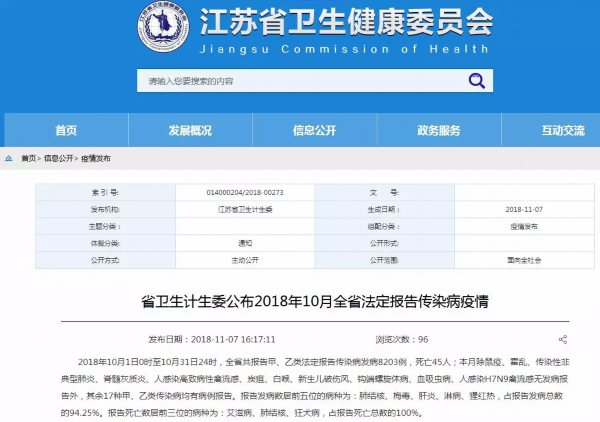Open the 首页 navigation tab

pos(66,130)
